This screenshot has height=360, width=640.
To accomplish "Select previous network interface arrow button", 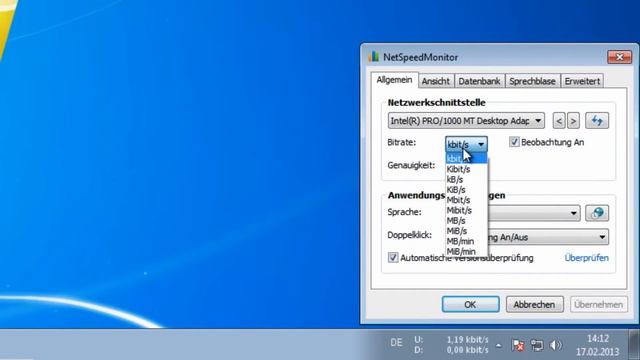I will (559, 121).
